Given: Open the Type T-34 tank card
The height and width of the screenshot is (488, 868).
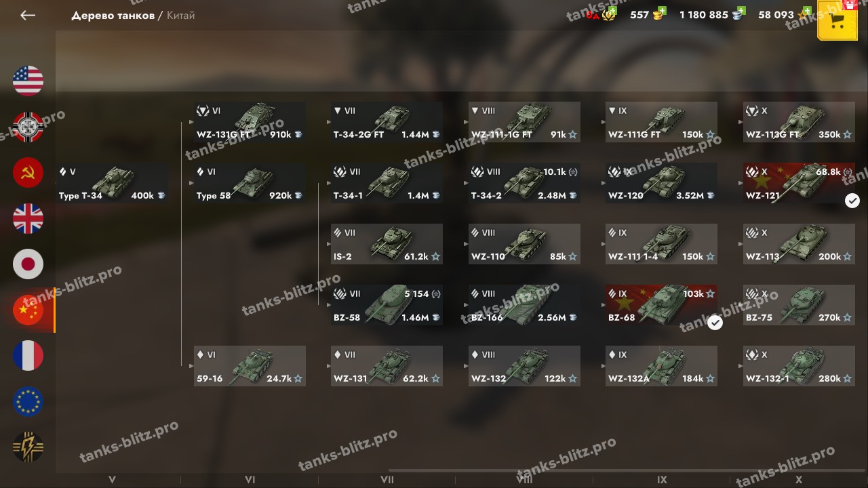Looking at the screenshot, I should tap(113, 183).
